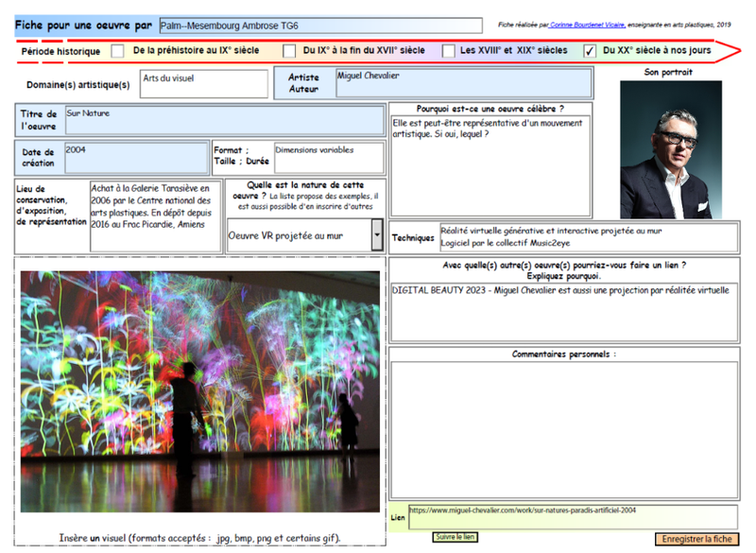This screenshot has width=756, height=553.
Task: Click the creation date field showing 2004
Action: click(135, 158)
